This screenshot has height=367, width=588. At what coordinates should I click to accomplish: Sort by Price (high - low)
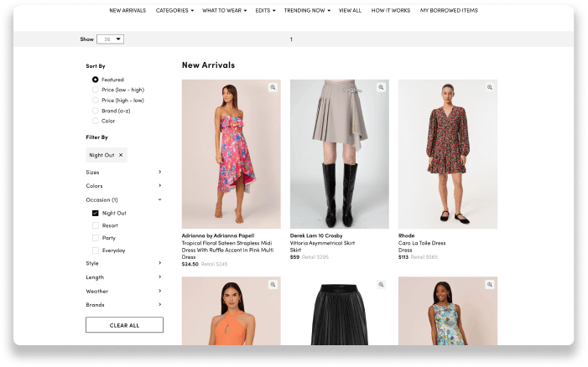pos(96,101)
